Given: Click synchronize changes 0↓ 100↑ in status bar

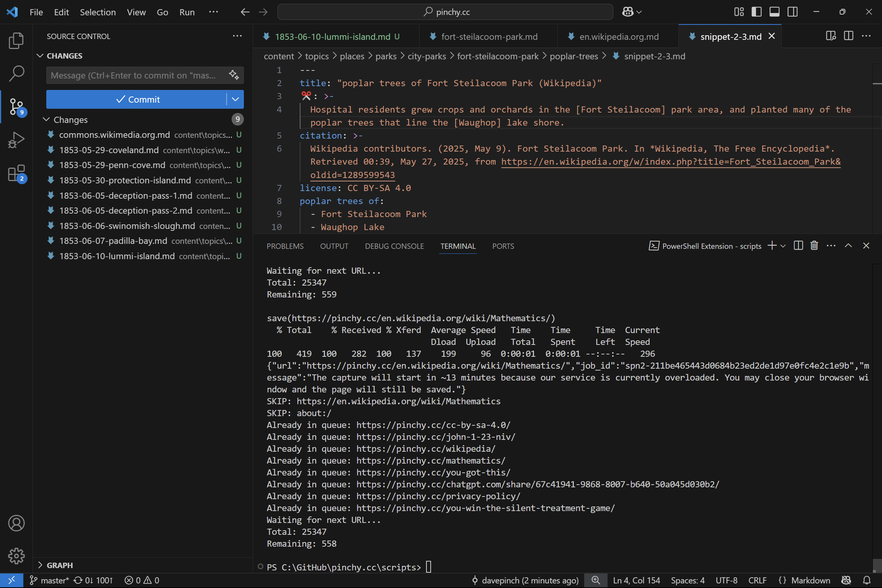Looking at the screenshot, I should 93,580.
